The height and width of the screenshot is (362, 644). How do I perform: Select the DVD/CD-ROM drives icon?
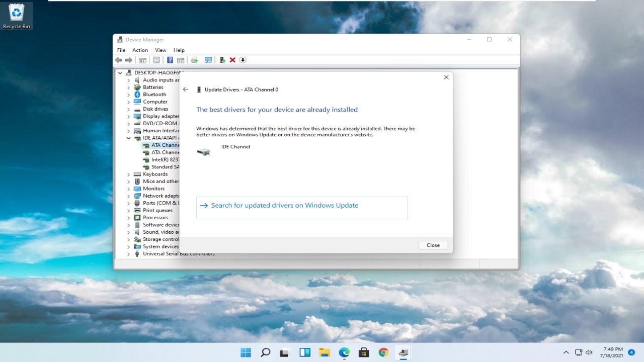click(x=137, y=123)
